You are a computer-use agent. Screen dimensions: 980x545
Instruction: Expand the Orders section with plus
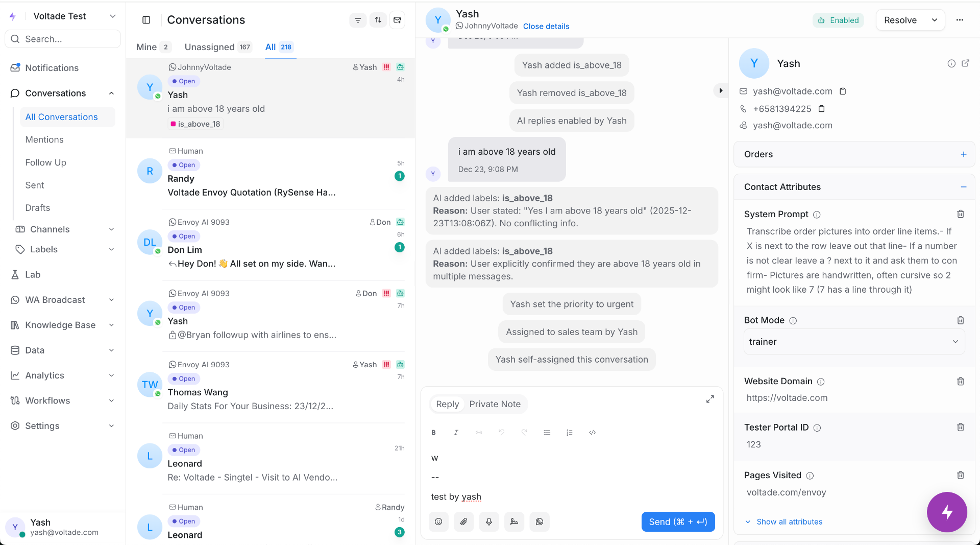pos(964,154)
